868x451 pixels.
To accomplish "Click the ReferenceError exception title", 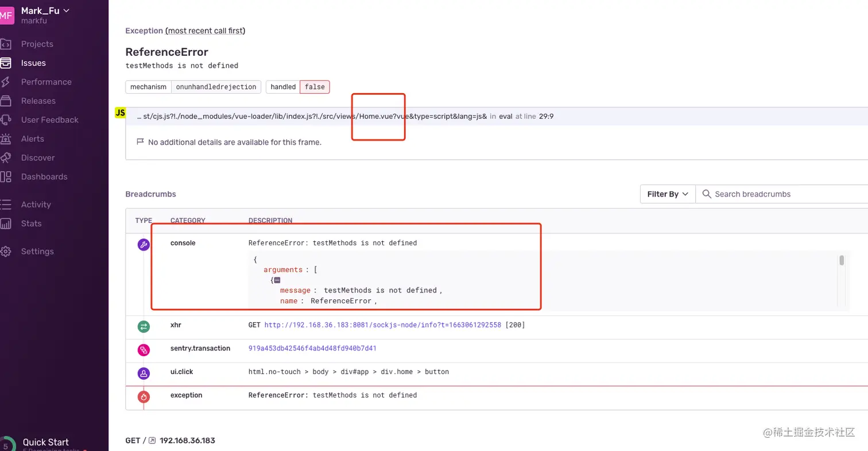I will tap(166, 52).
